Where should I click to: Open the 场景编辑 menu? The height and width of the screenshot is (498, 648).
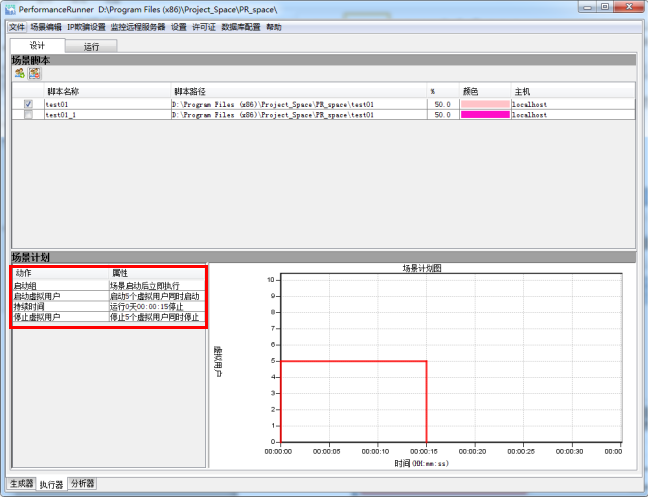pyautogui.click(x=46, y=27)
